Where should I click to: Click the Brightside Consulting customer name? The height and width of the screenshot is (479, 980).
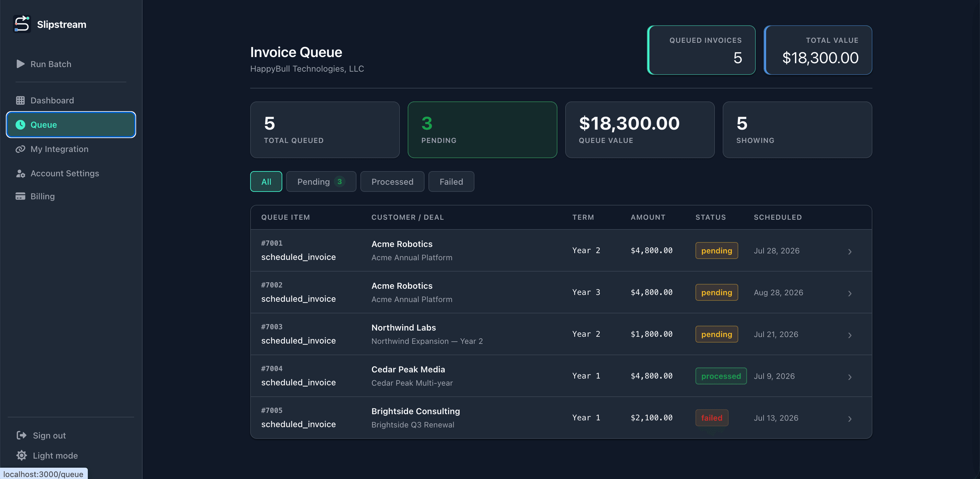tap(415, 411)
